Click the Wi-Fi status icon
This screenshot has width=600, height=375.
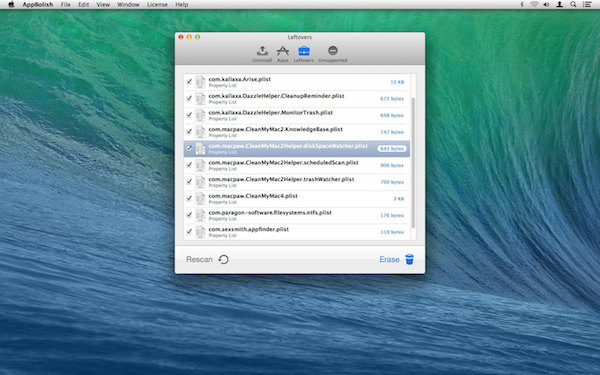click(534, 5)
